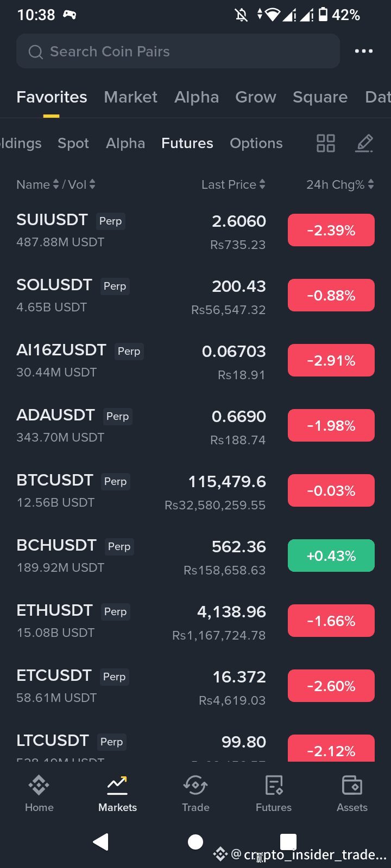The width and height of the screenshot is (391, 868).
Task: Tap the Search Coin Pairs field
Action: pyautogui.click(x=178, y=51)
